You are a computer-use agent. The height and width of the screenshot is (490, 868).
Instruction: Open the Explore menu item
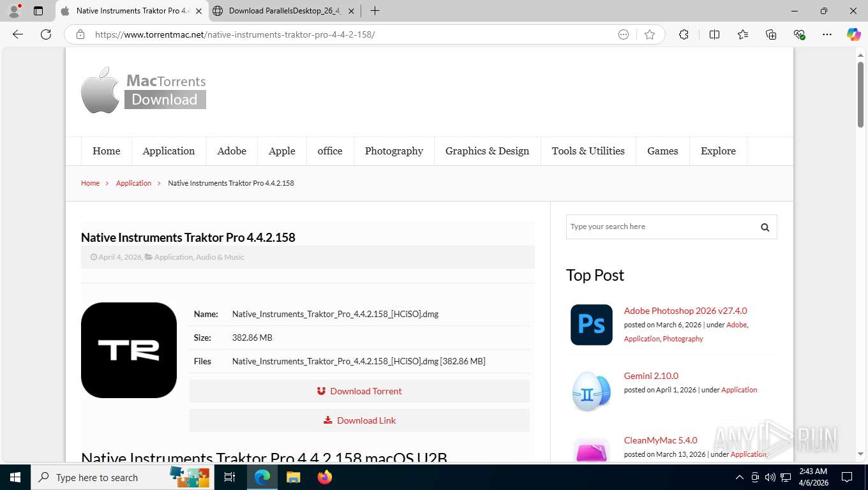[718, 151]
